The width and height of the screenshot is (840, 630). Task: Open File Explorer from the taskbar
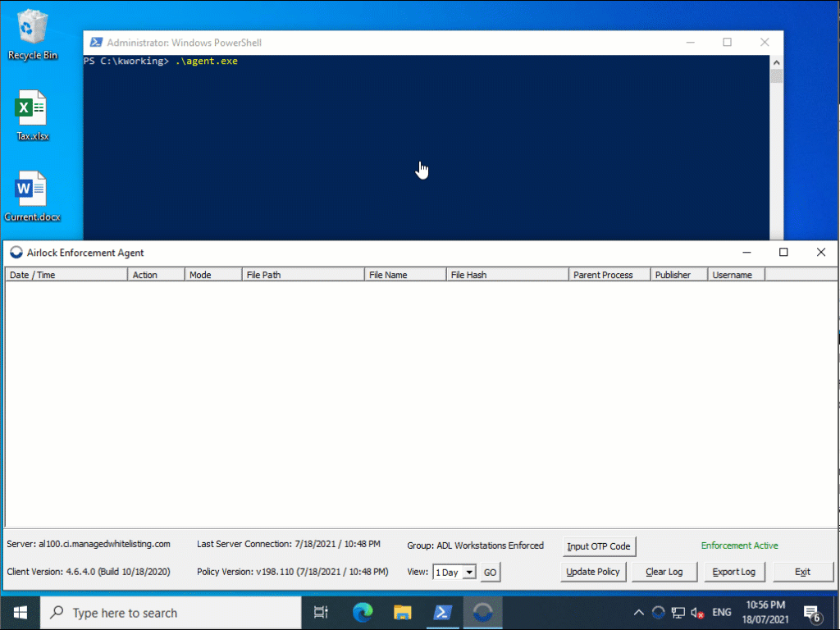click(402, 612)
